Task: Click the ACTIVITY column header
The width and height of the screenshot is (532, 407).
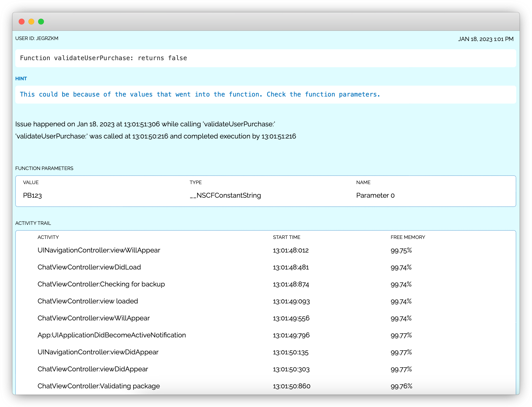Action: point(48,237)
